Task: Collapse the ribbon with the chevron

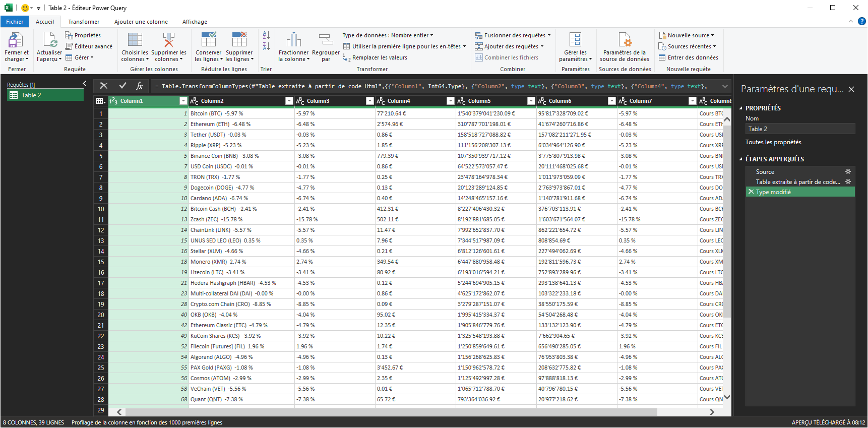Action: coord(851,21)
